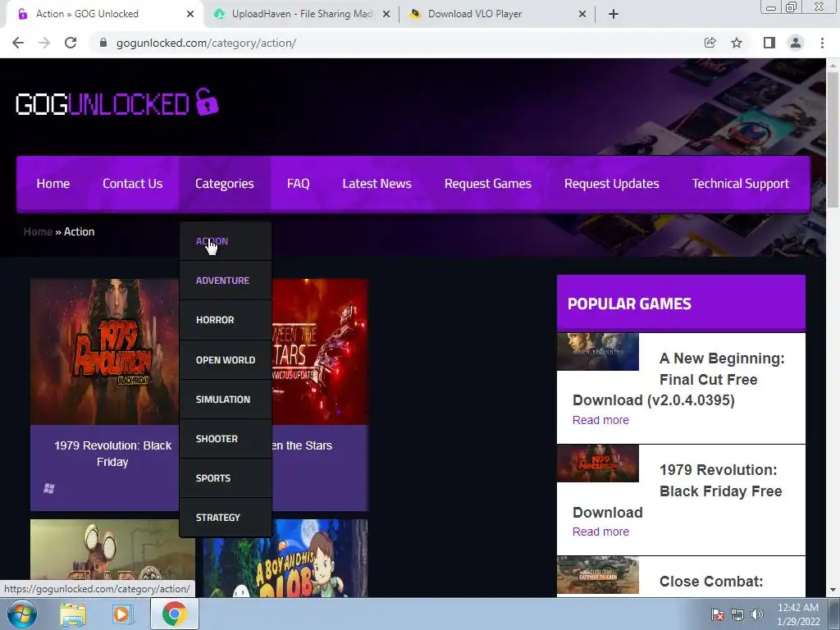Image resolution: width=840 pixels, height=630 pixels.
Task: Open the Chrome three-dot menu
Action: pyautogui.click(x=822, y=43)
